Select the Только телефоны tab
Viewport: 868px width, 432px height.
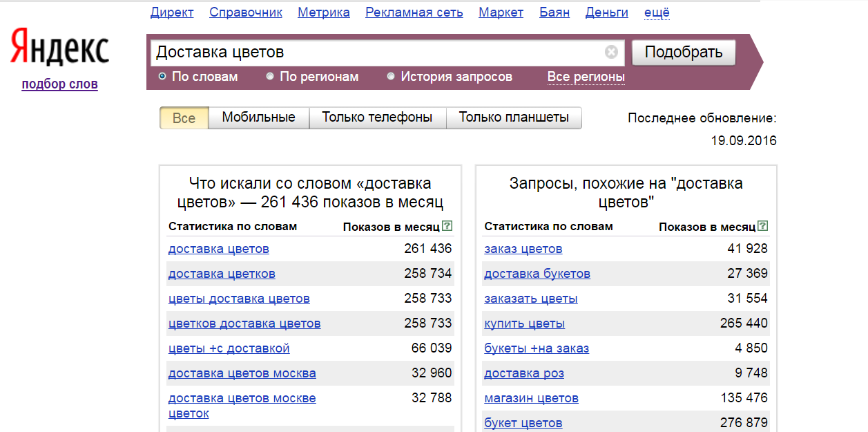point(378,118)
